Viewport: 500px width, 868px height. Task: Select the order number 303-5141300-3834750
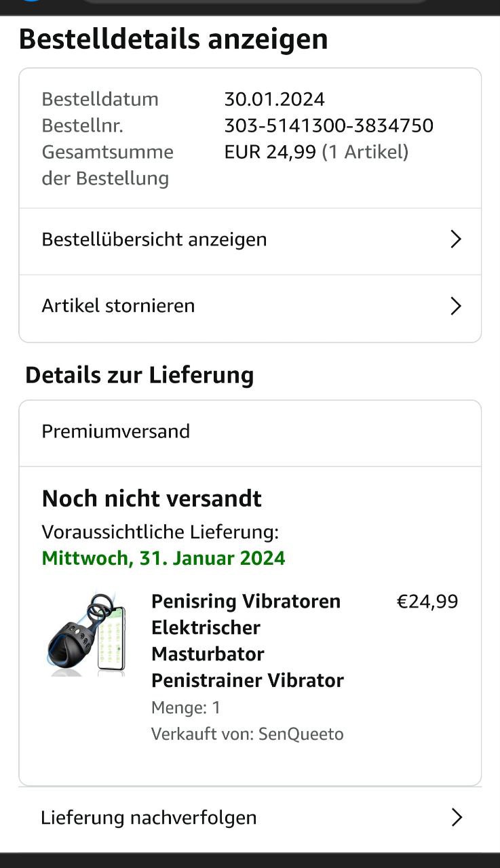(x=329, y=125)
